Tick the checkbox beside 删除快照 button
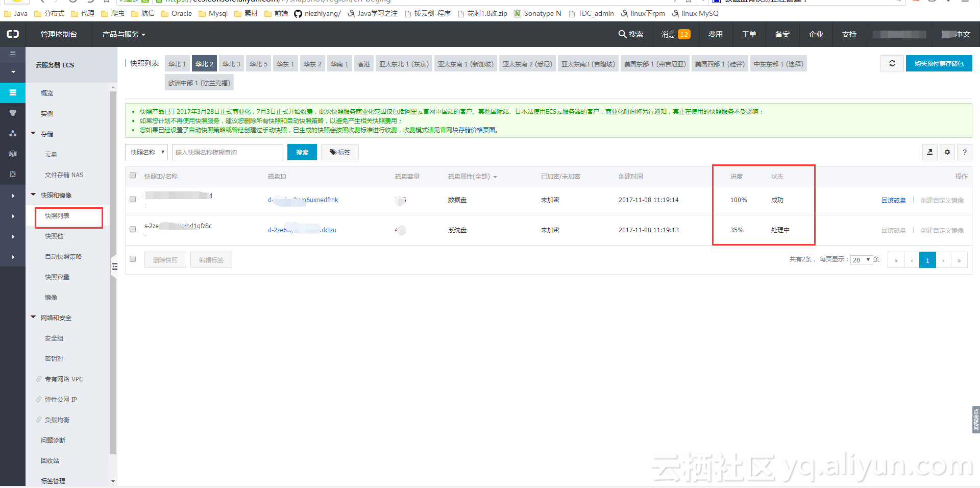Screen dimensions: 980x488 tap(133, 259)
